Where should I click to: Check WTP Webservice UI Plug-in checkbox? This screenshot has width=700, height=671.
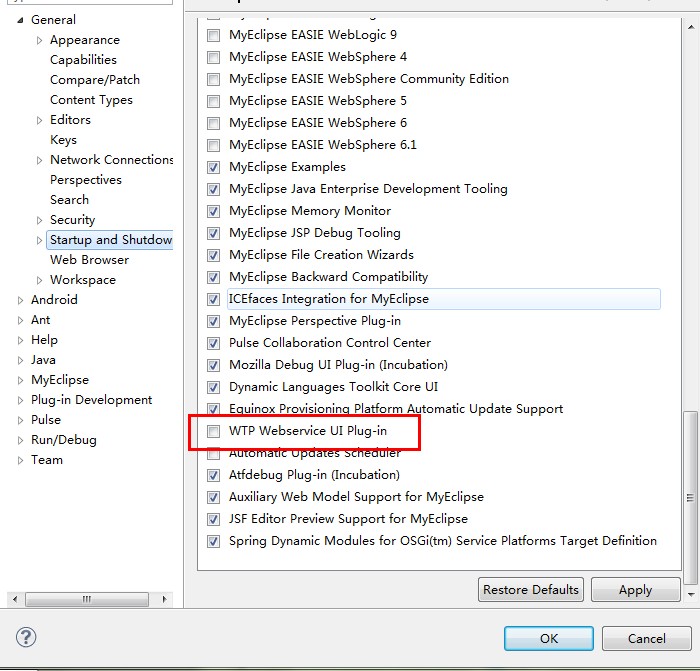click(x=213, y=431)
